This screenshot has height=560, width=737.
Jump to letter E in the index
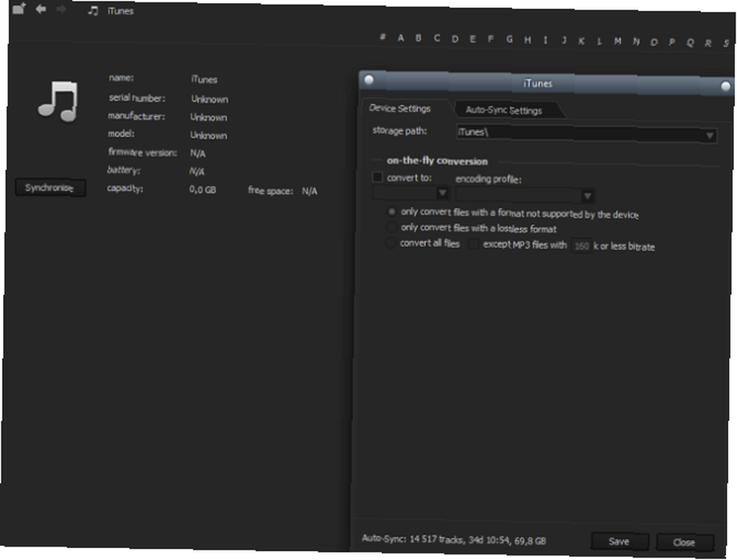click(472, 39)
